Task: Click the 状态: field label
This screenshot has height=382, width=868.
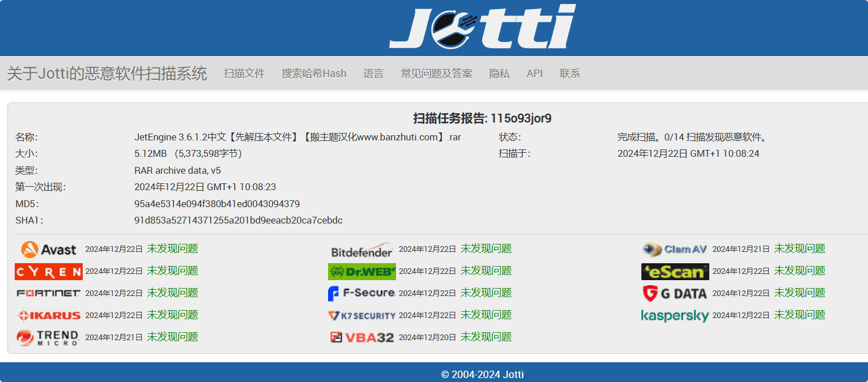Action: [x=510, y=138]
